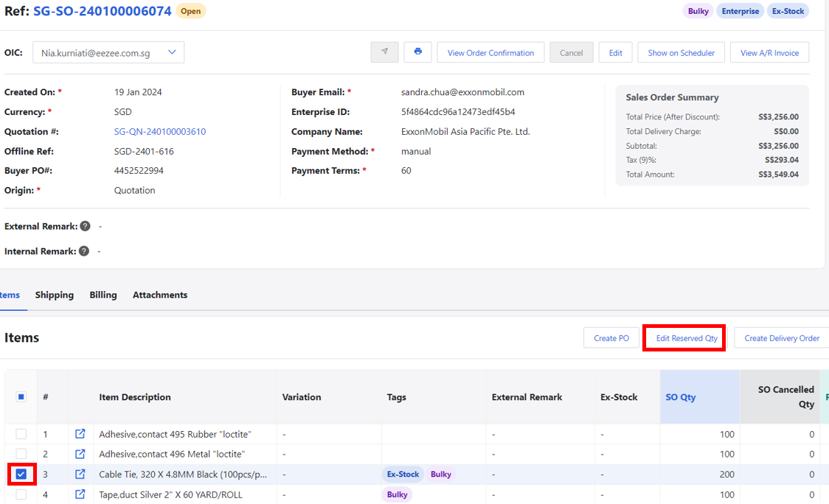Click the Ex-Stock tag at page top
Viewport: 829px width, 504px height.
coord(788,11)
